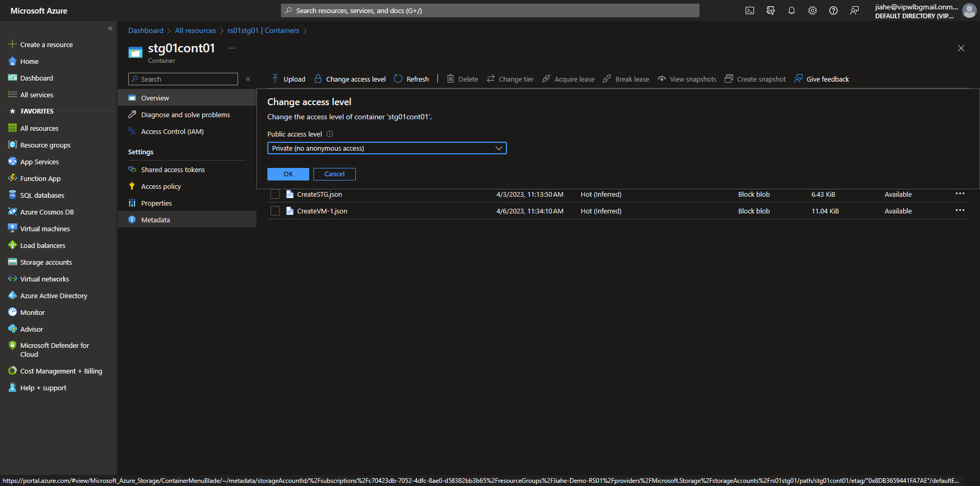
Task: Open ellipsis menu next to stg01cont01 title
Action: tap(232, 48)
